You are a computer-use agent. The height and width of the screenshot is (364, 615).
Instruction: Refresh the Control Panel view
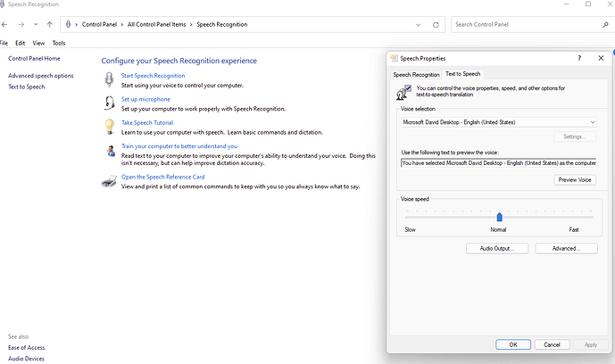click(436, 25)
